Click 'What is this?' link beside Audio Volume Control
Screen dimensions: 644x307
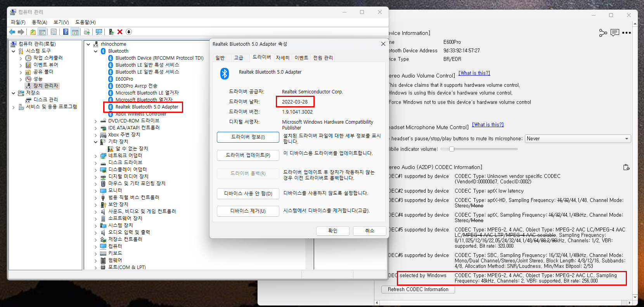(474, 73)
